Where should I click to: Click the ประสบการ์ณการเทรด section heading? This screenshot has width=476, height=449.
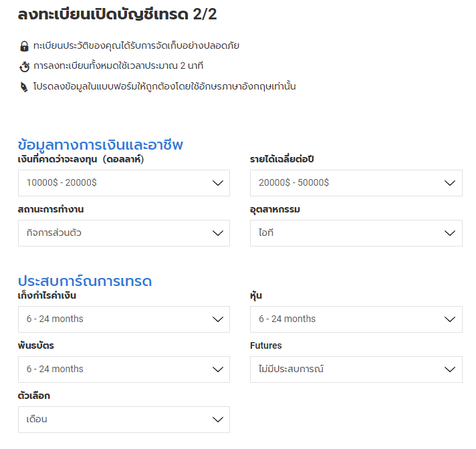85,281
